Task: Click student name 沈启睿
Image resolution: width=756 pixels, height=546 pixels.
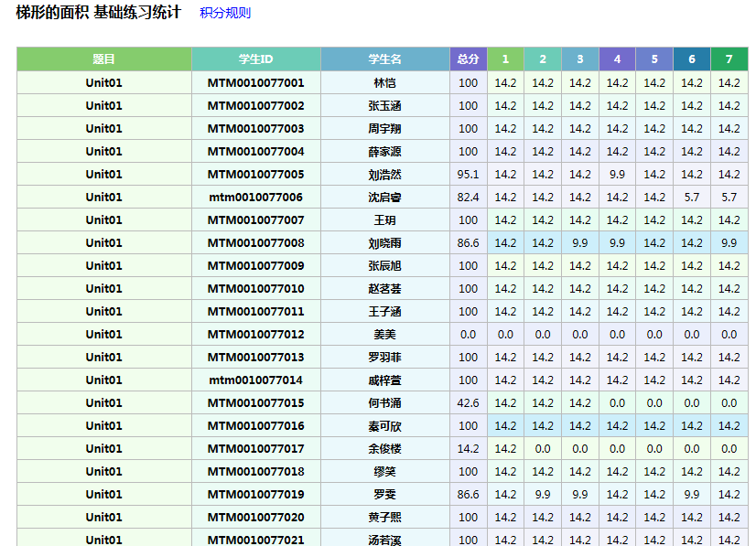Action: (x=384, y=198)
